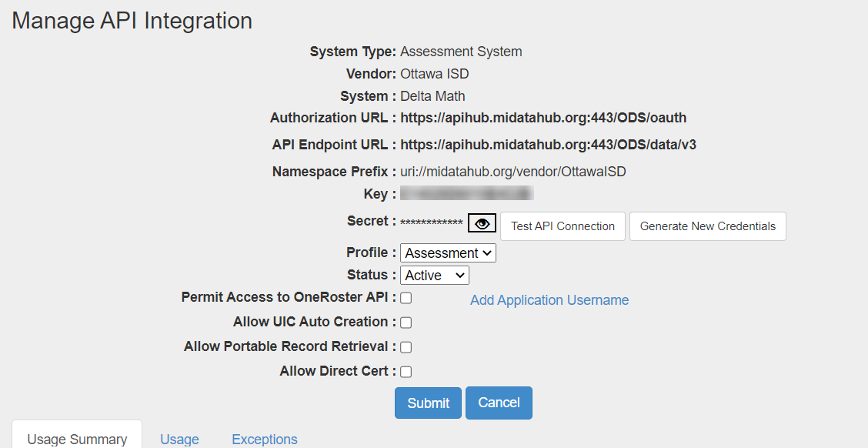Click the Test API Connection button

[x=563, y=226]
